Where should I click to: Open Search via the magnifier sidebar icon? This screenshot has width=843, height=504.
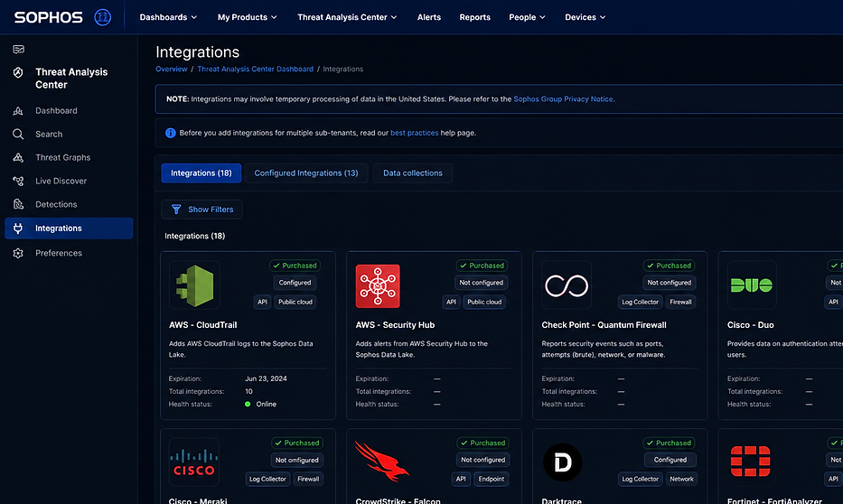point(18,134)
